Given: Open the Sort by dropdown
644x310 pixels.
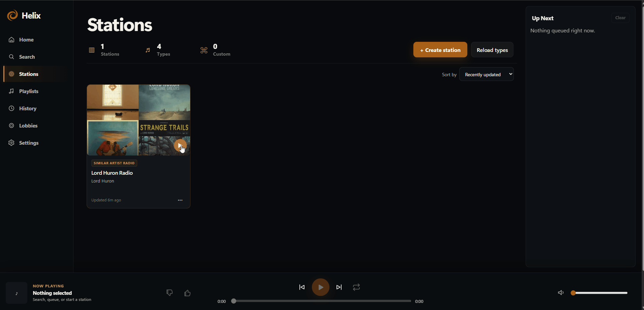Looking at the screenshot, I should point(486,75).
